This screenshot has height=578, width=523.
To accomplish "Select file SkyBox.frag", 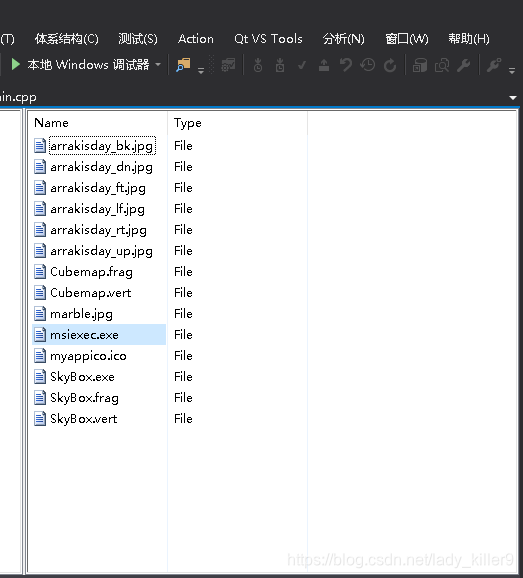I will [84, 398].
